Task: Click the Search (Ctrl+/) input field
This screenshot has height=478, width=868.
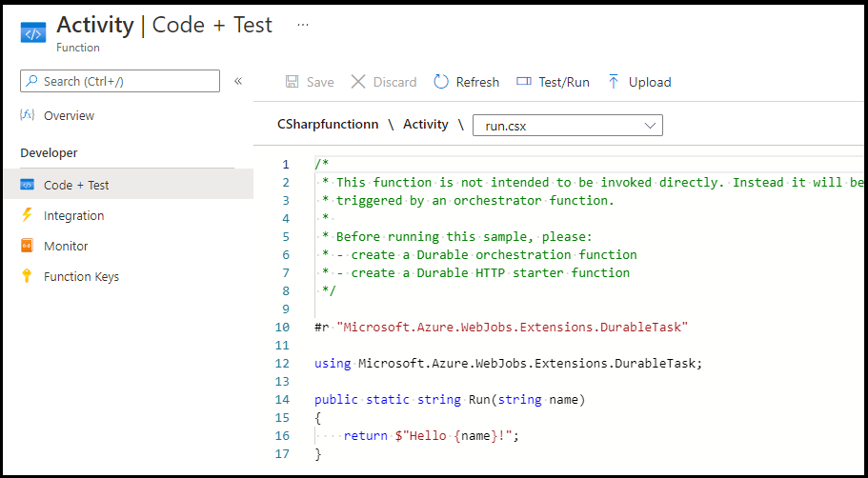Action: (120, 81)
